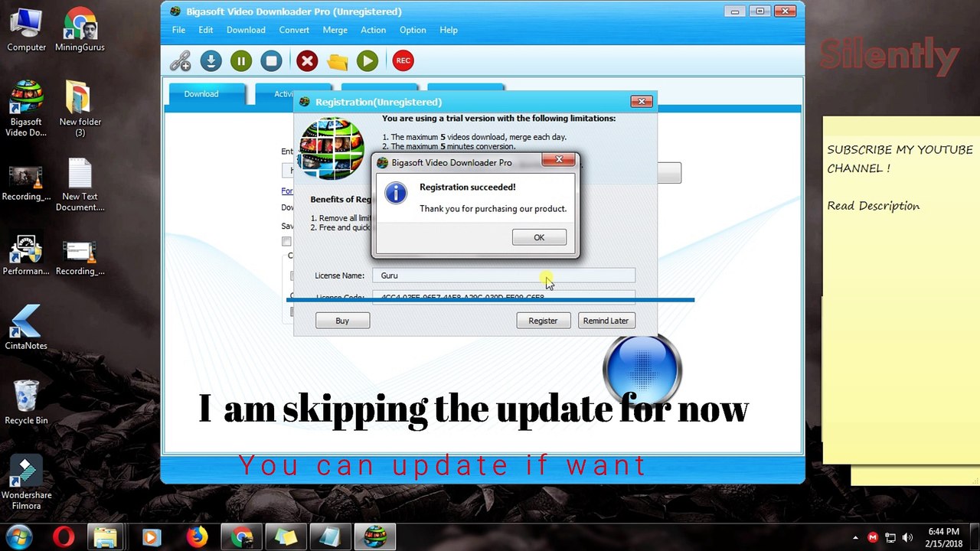980x551 pixels.
Task: Delete item with the red X toolbar icon
Action: point(307,60)
